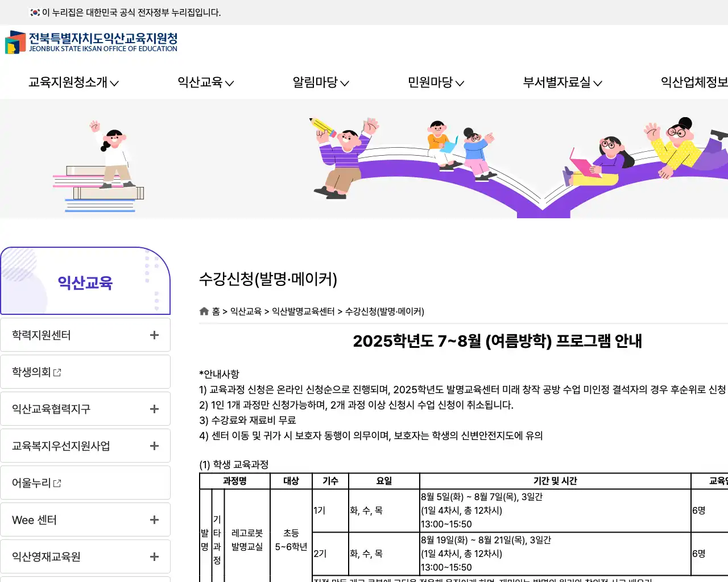The image size is (728, 582).
Task: Click the Korean flag icon in top banner
Action: (x=31, y=13)
